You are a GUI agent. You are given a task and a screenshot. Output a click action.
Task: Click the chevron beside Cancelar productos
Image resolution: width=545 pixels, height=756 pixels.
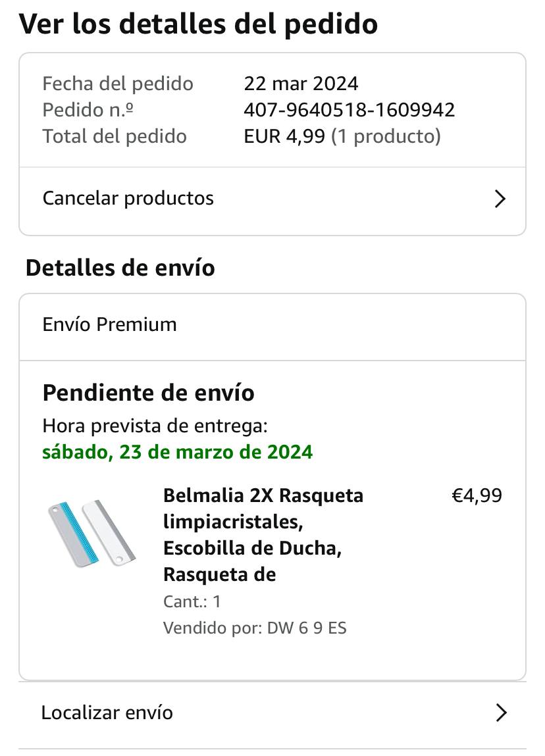[x=500, y=199]
